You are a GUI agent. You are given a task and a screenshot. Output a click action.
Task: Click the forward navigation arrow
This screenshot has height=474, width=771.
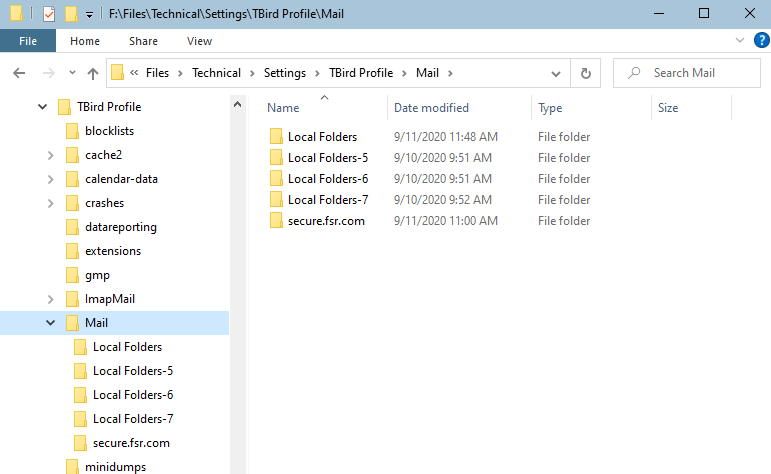48,73
